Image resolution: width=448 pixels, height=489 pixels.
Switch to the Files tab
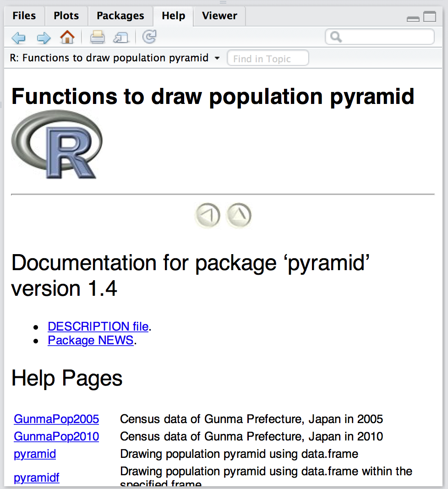click(24, 16)
